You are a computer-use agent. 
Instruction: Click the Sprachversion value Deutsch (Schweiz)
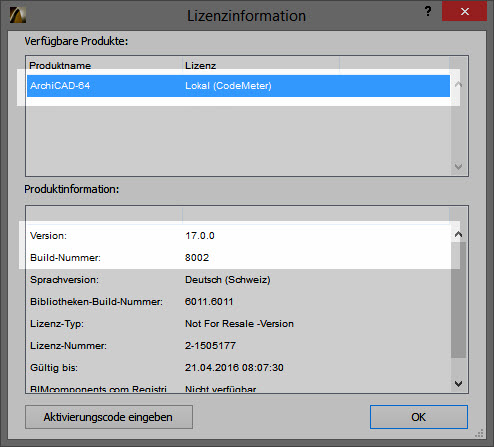[228, 280]
